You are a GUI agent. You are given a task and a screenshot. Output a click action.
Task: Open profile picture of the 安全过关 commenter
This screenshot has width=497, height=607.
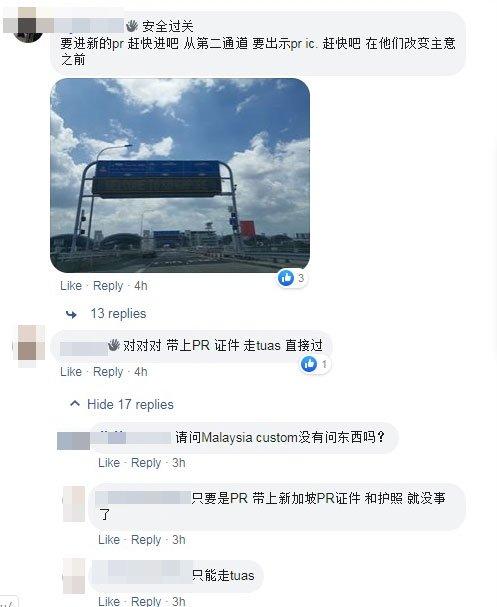click(x=28, y=26)
